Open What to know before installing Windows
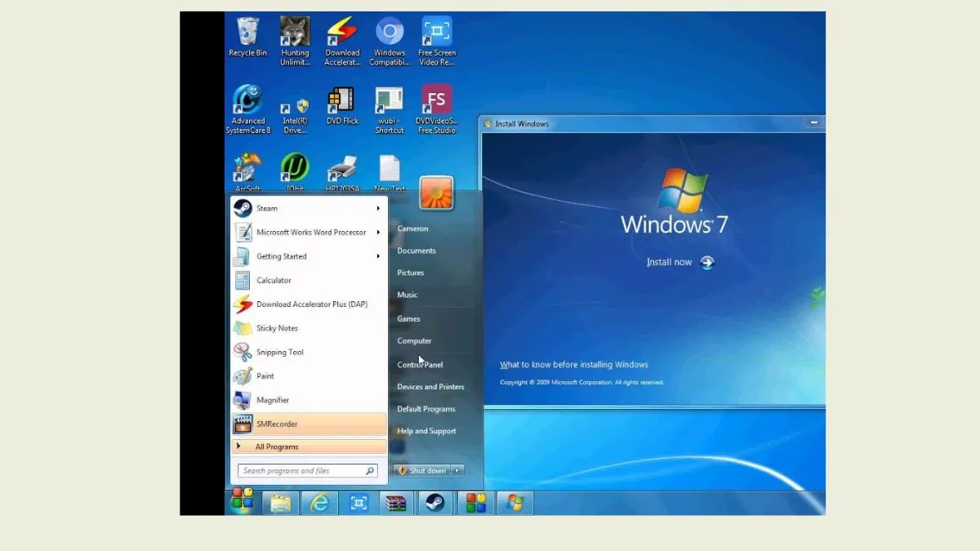The image size is (980, 551). [574, 365]
